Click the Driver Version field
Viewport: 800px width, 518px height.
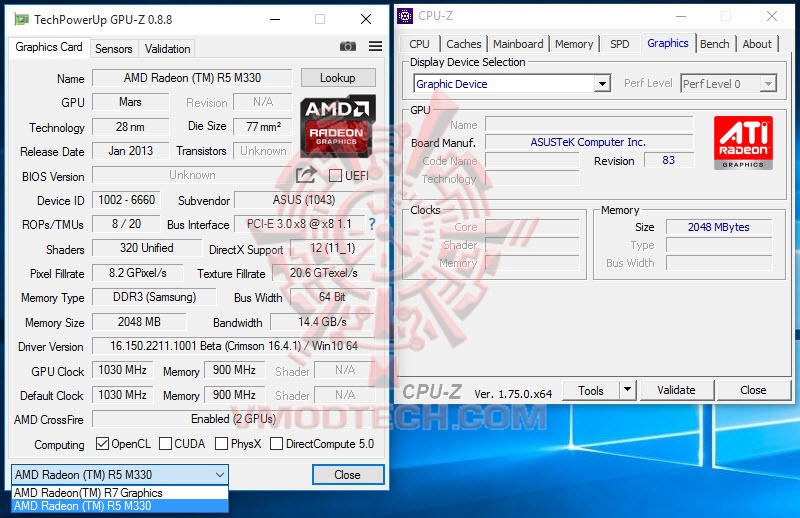234,346
